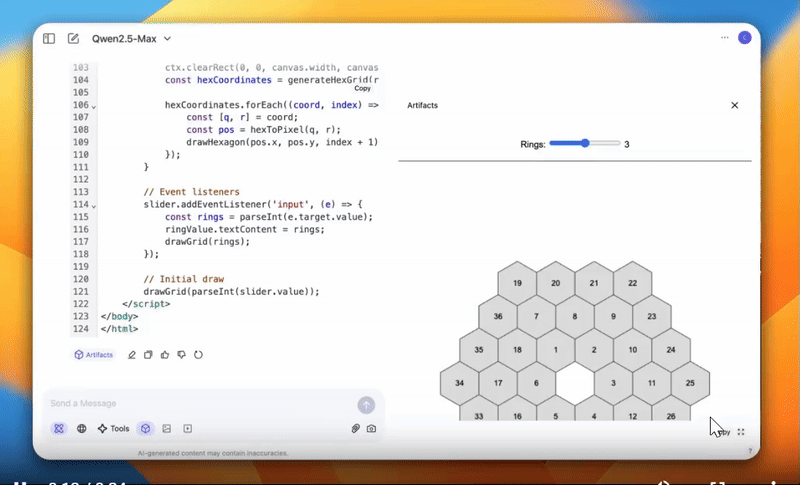Screen dimensions: 800x485
Task: Select the '// Event listeners' comment
Action: tap(191, 192)
